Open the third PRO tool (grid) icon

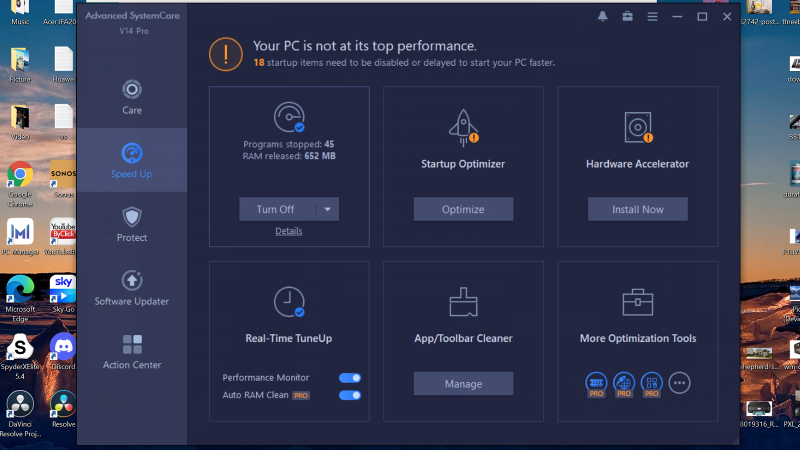pyautogui.click(x=652, y=384)
